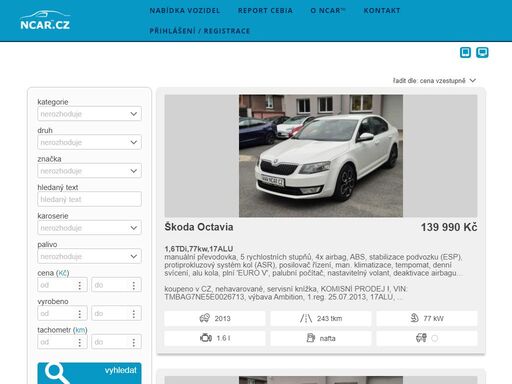Click the hledaný text input field

[x=89, y=199]
